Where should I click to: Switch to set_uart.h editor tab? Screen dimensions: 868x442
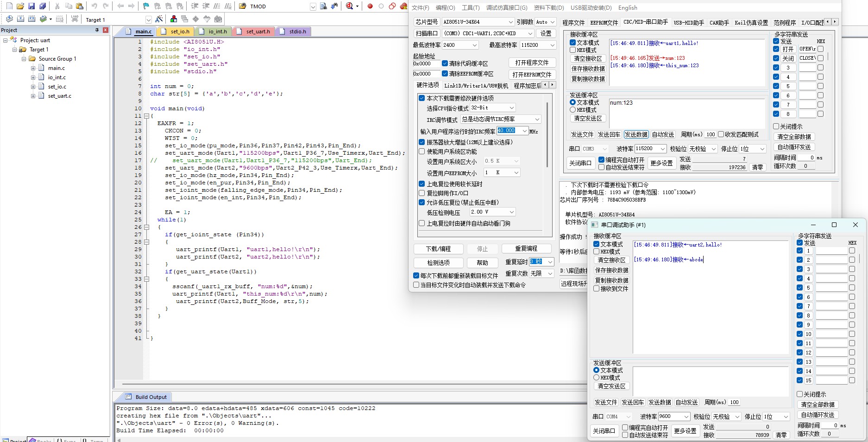[x=254, y=32]
